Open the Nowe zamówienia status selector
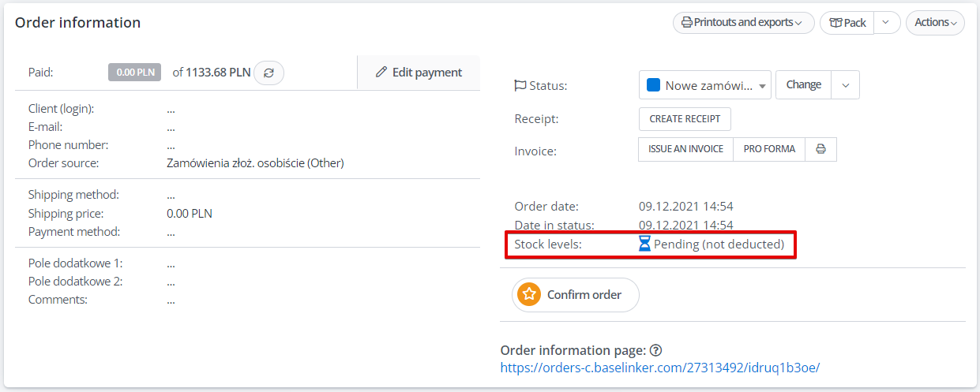 click(705, 85)
